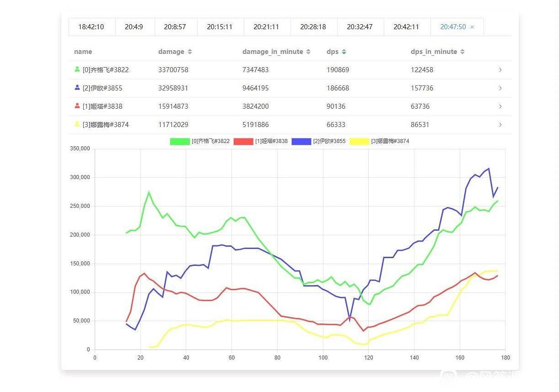Sort table by dps column arrows

point(344,52)
